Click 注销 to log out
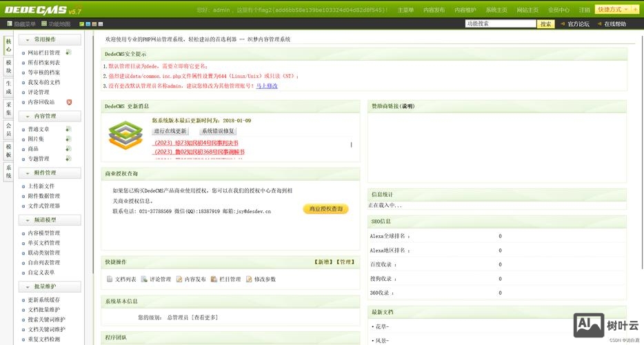The width and height of the screenshot is (644, 345). 585,10
